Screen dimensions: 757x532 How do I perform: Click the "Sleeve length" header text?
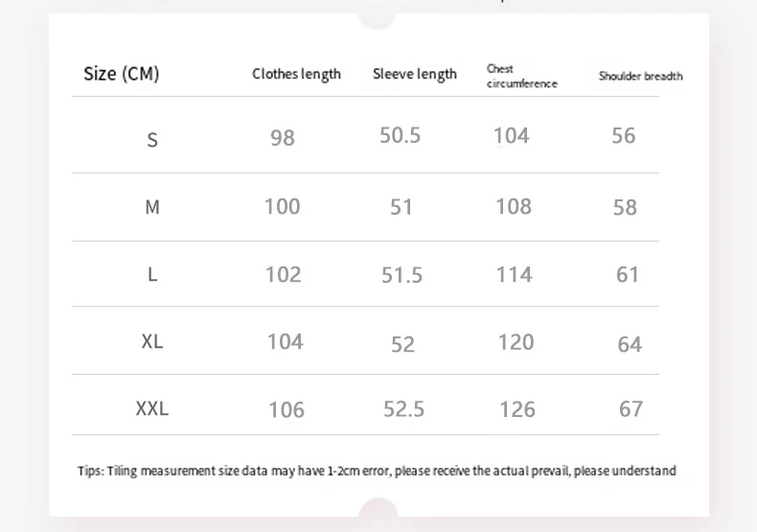(415, 74)
